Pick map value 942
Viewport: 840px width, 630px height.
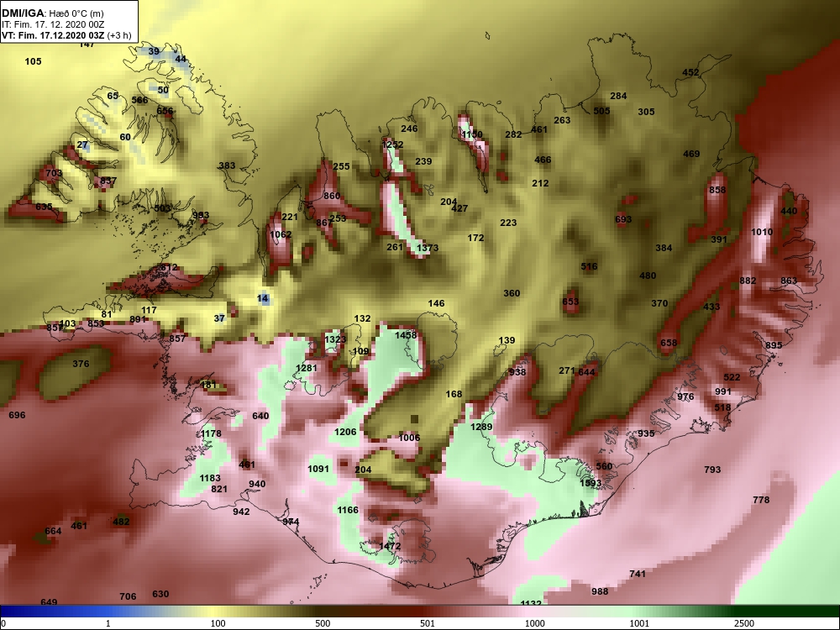pos(241,512)
